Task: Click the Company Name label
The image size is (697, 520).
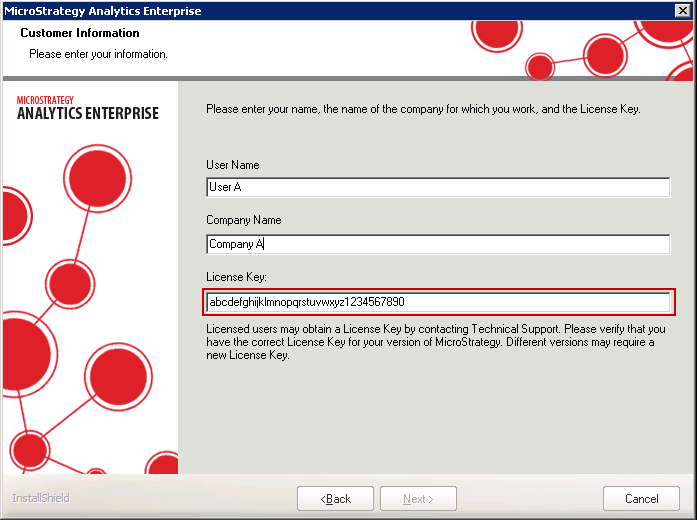Action: pyautogui.click(x=243, y=220)
